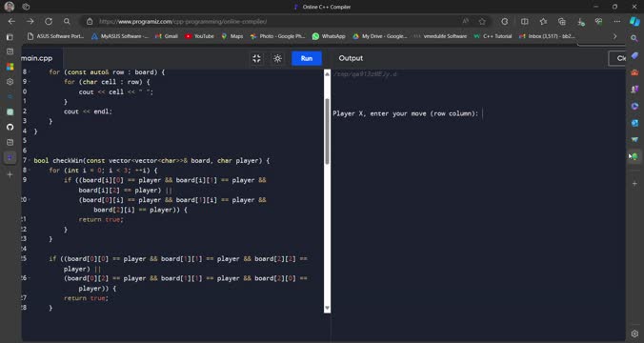
Task: Open the Copilot sidebar icon
Action: (634, 21)
